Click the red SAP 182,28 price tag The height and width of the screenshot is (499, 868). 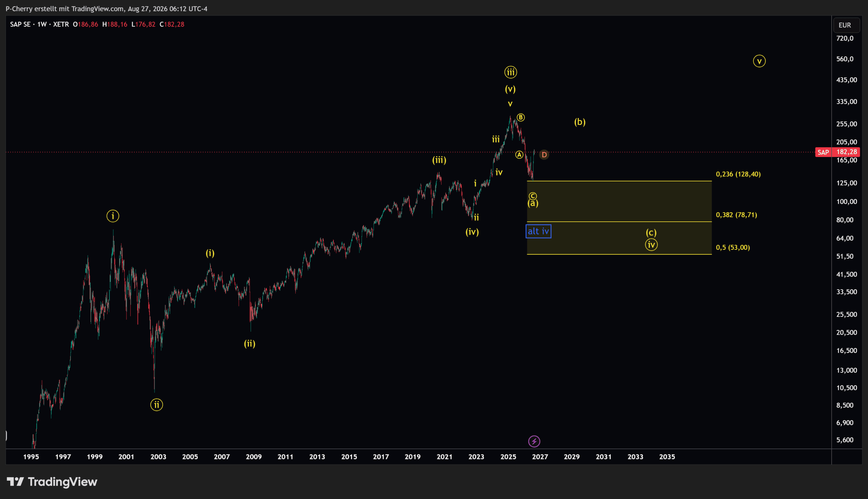click(837, 152)
